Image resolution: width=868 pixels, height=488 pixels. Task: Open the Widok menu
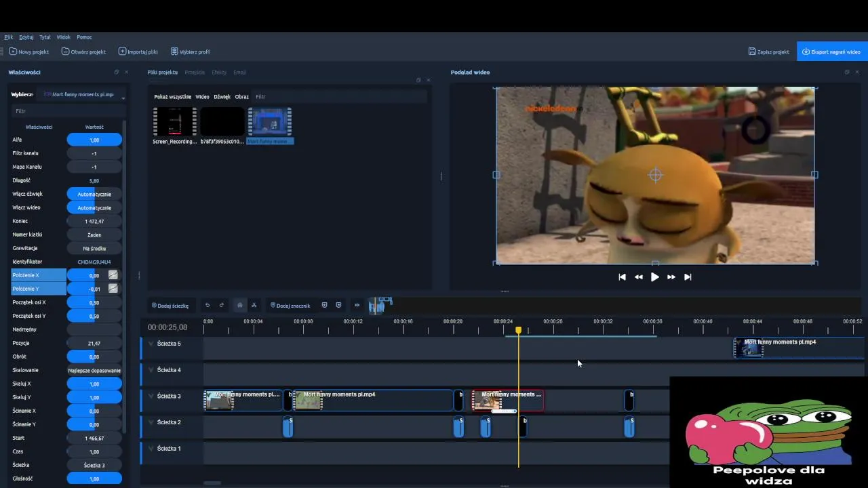(x=64, y=37)
